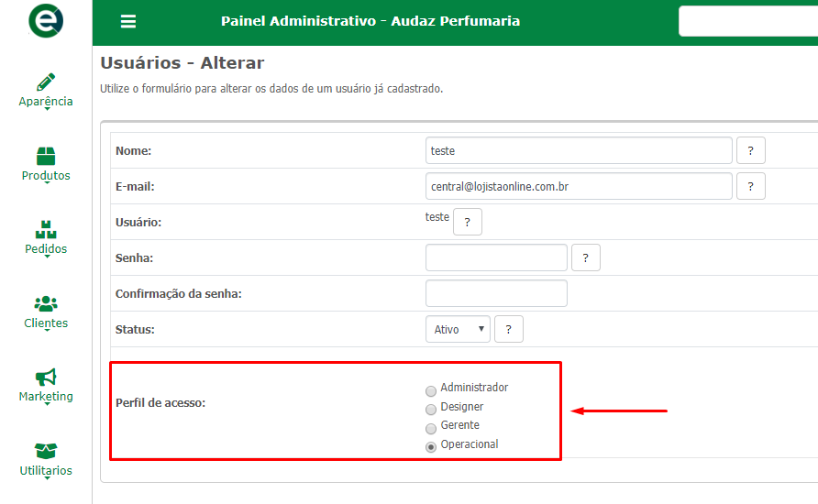The image size is (818, 504).
Task: Click the Utilitarios open-box icon
Action: [46, 451]
